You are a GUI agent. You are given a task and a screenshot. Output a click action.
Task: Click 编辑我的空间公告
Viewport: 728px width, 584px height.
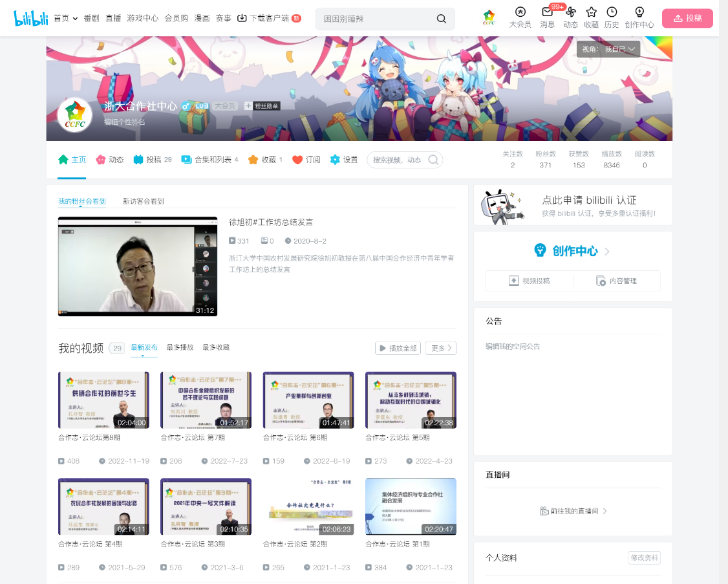pos(513,347)
